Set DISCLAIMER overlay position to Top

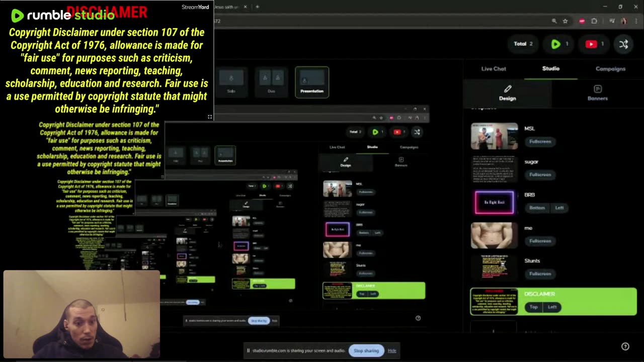click(533, 307)
